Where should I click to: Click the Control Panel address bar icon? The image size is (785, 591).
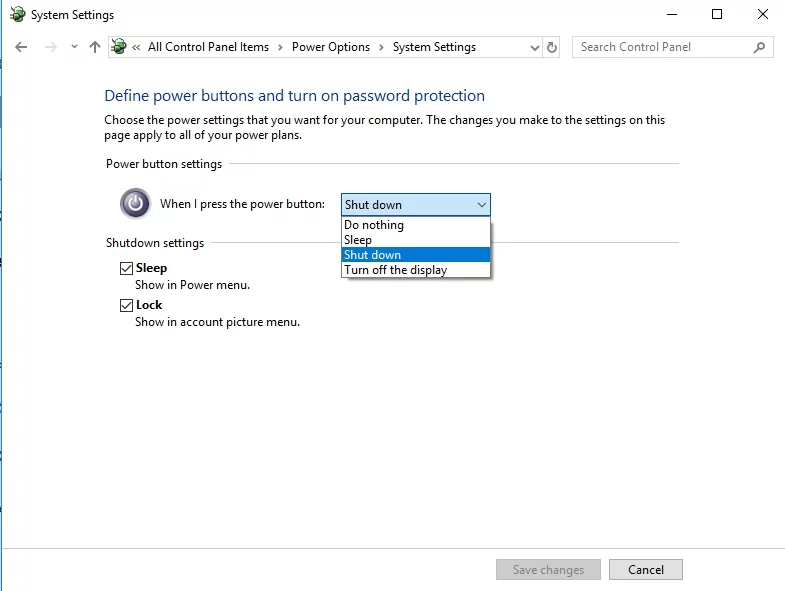120,47
